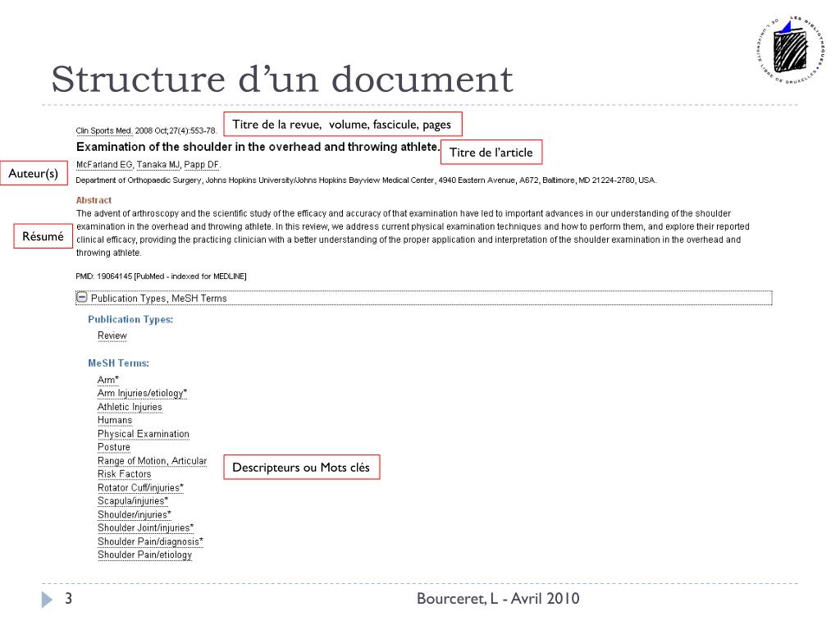Click the 2008 Oct;27(4):553-78 citation text

point(176,130)
